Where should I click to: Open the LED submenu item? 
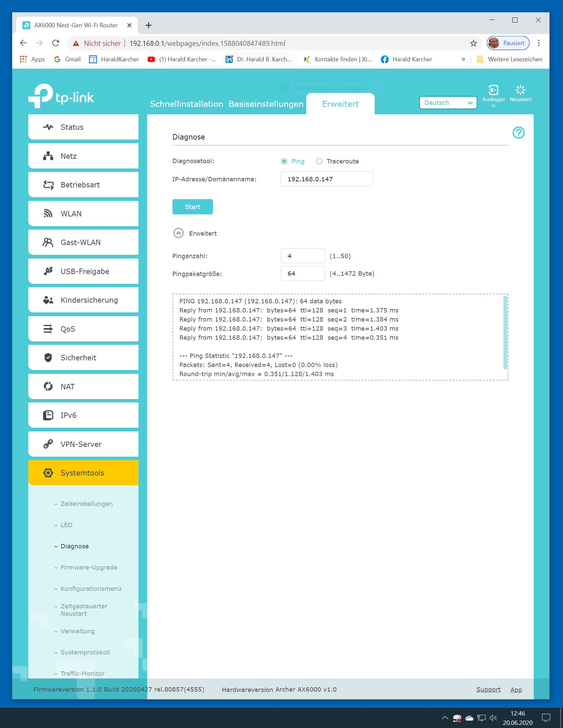tap(66, 525)
